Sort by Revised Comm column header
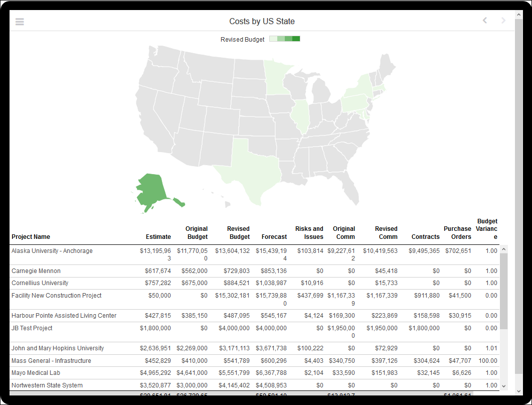The image size is (532, 405). pyautogui.click(x=386, y=232)
